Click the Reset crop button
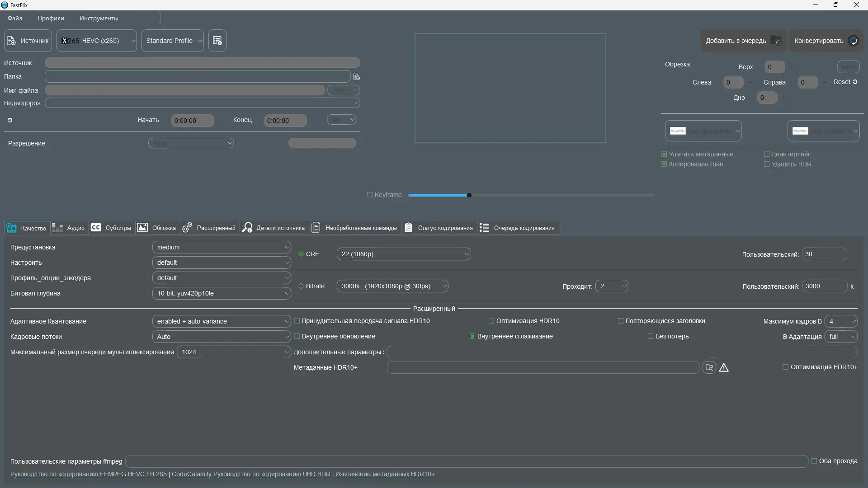 point(845,82)
